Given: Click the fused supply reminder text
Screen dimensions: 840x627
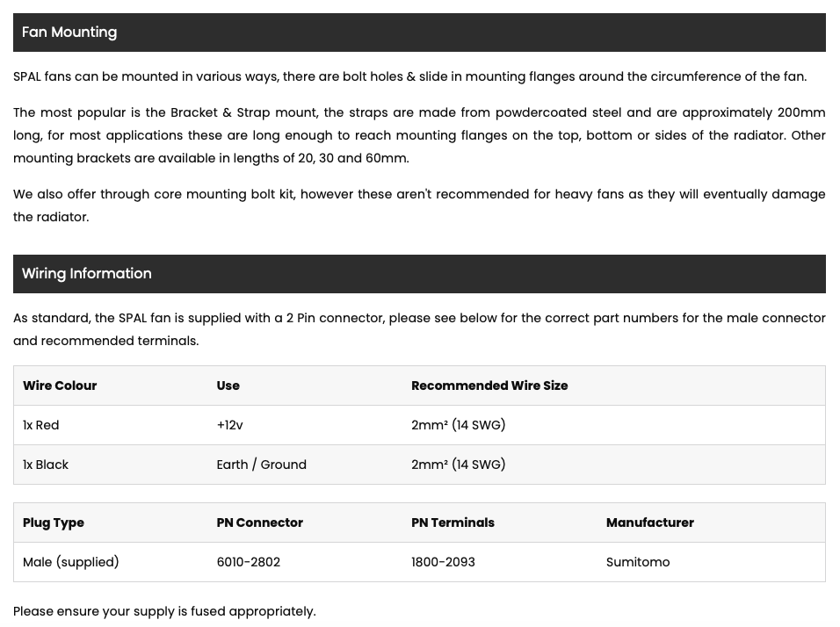Looking at the screenshot, I should pos(164,611).
